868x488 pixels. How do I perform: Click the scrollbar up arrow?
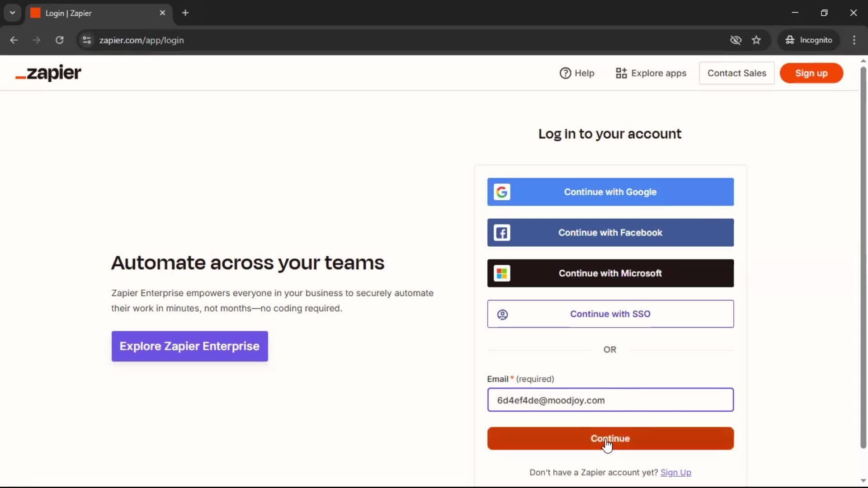(863, 61)
